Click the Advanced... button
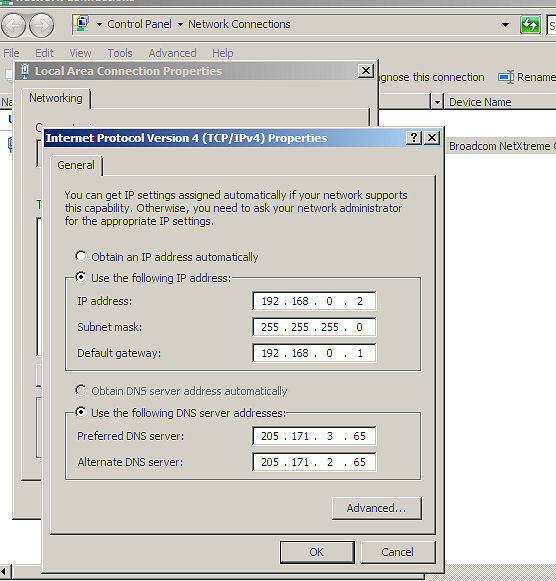Image resolution: width=556 pixels, height=581 pixels. pyautogui.click(x=377, y=508)
